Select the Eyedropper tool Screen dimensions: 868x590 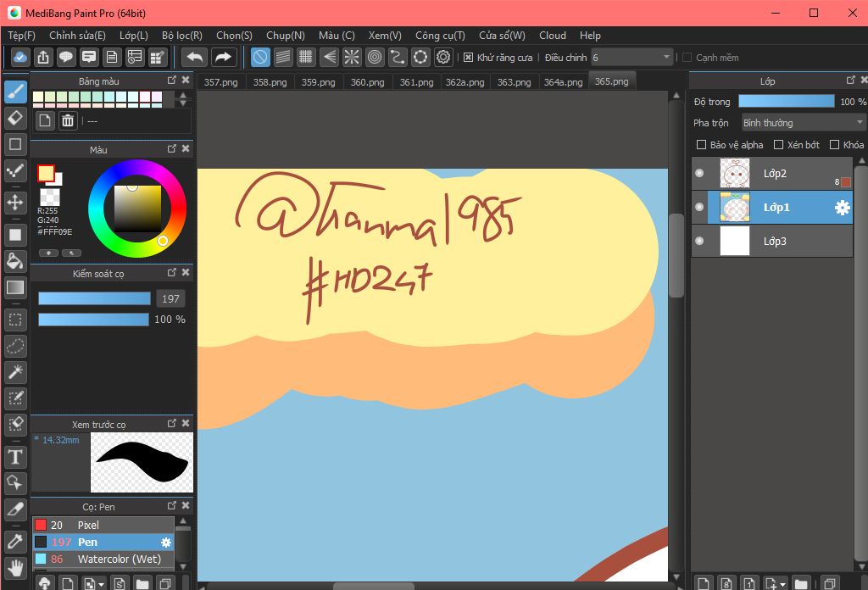point(15,541)
